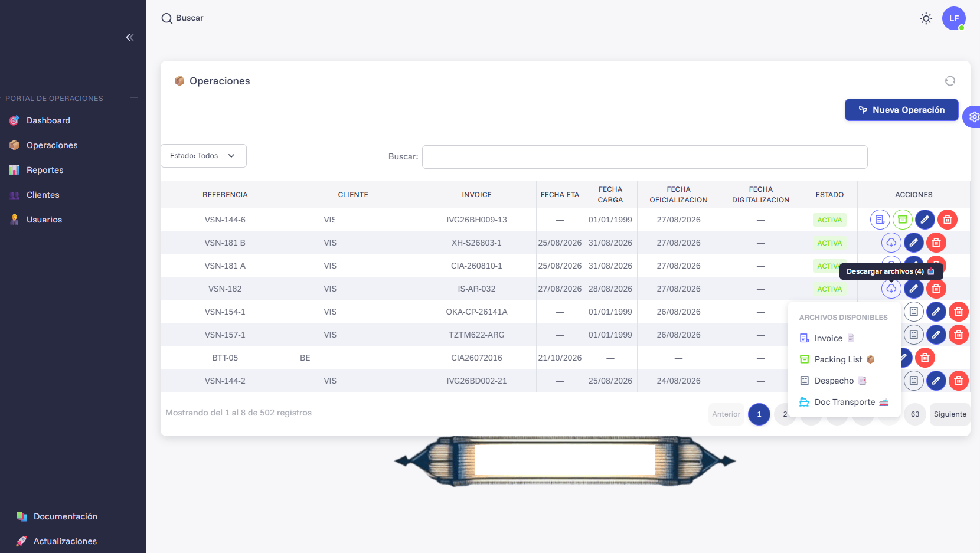Edit operation VSN-181 B
Screen dimensions: 980x553
pyautogui.click(x=914, y=243)
